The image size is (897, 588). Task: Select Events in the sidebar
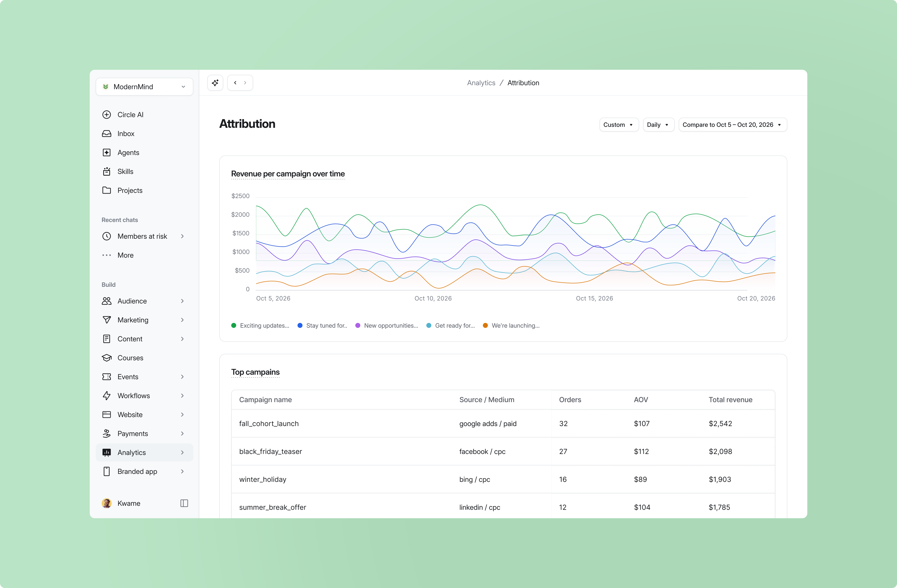pos(144,376)
